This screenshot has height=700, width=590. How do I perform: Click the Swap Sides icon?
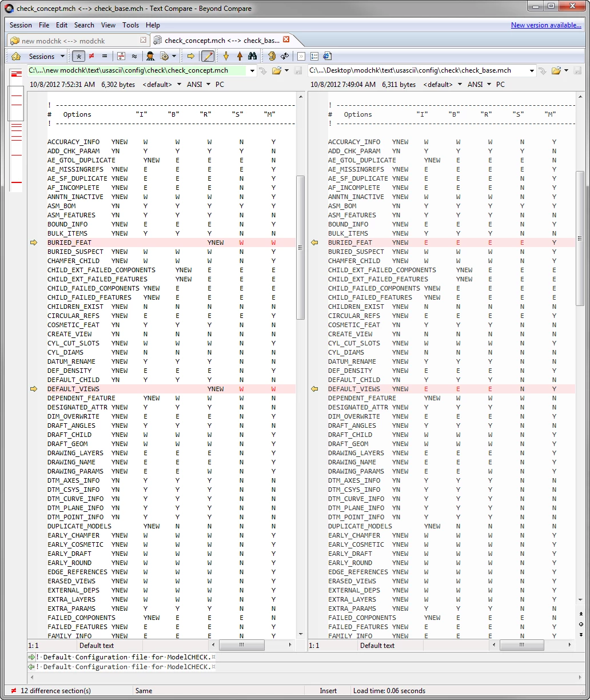tap(272, 56)
